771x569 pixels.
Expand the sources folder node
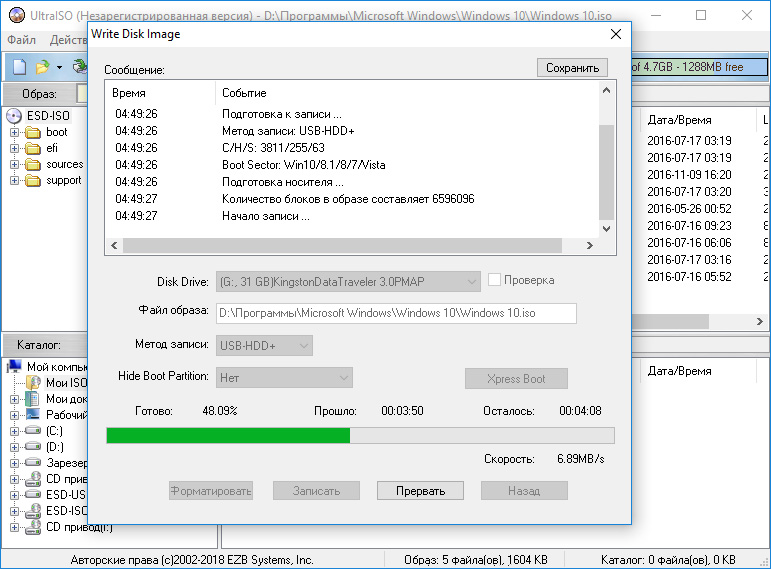14,165
